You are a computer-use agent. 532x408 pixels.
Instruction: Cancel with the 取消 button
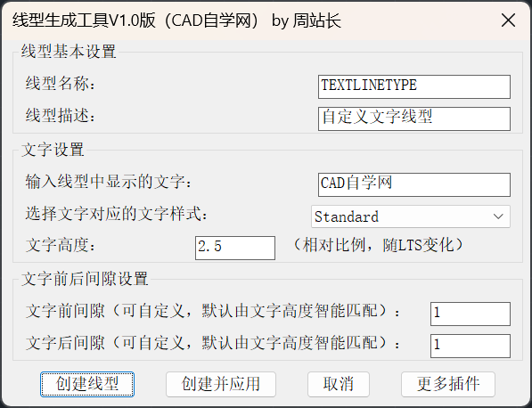(x=339, y=384)
